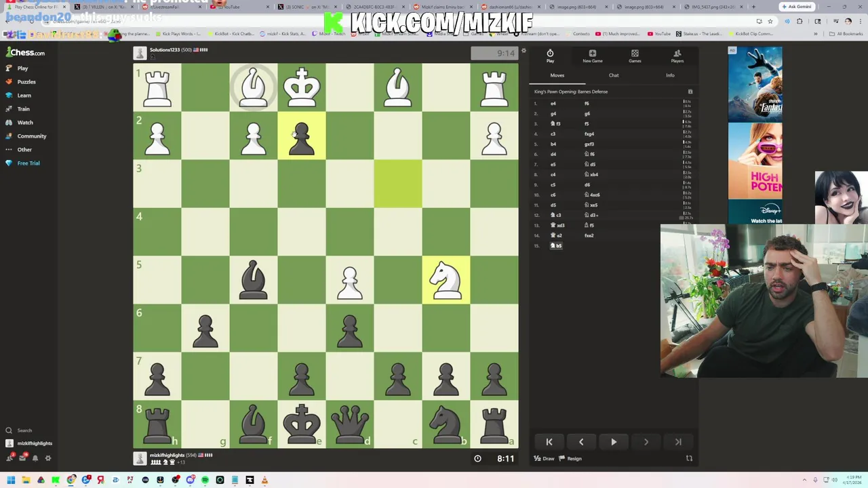
Task: Open Windows Start menu
Action: [11, 481]
